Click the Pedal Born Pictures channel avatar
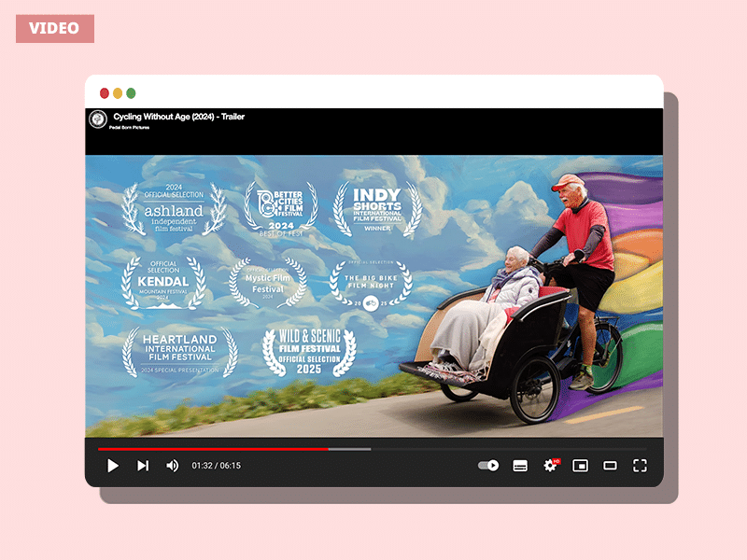Viewport: 747px width, 560px height. click(x=98, y=119)
